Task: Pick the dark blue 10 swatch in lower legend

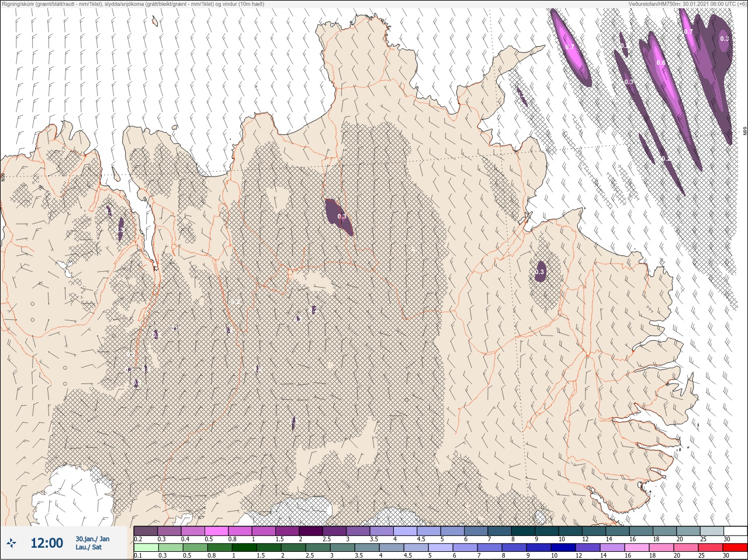Action: click(x=565, y=548)
